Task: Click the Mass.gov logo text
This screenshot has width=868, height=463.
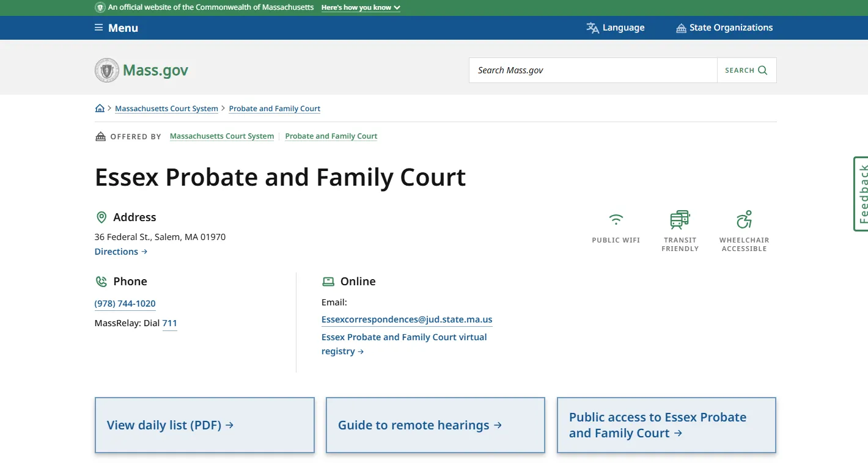Action: [x=155, y=70]
